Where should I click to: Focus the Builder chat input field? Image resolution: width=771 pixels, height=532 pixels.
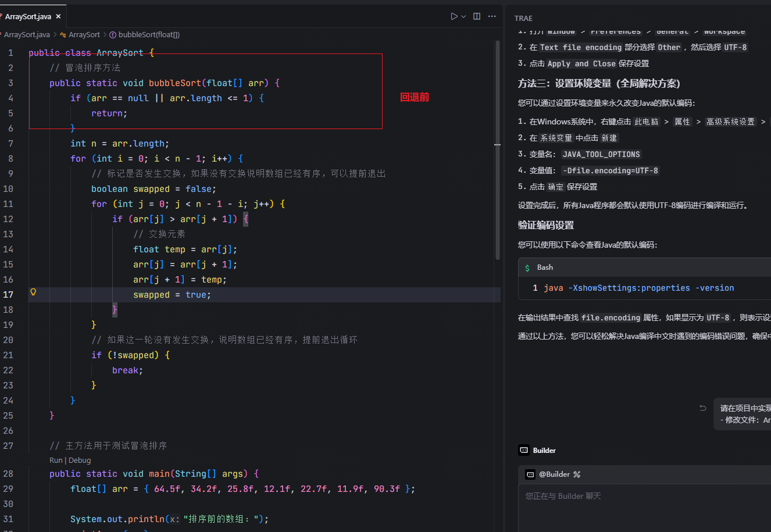click(x=644, y=507)
